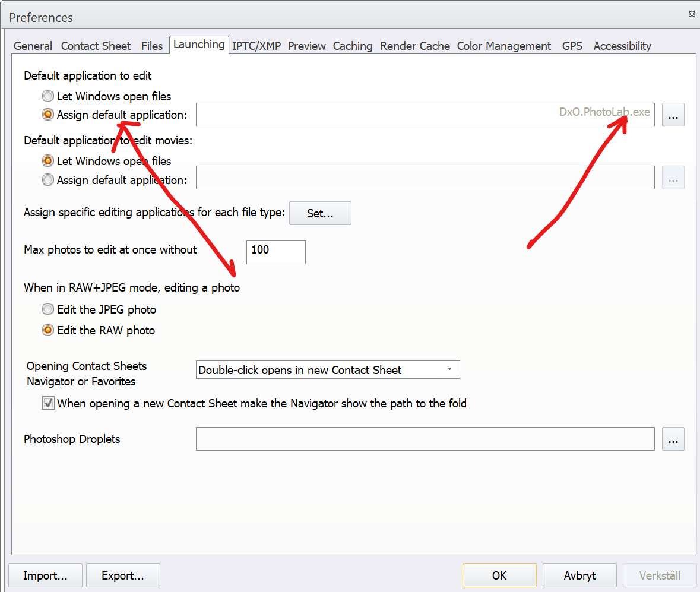
Task: Click the Set... button for file types
Action: (320, 214)
